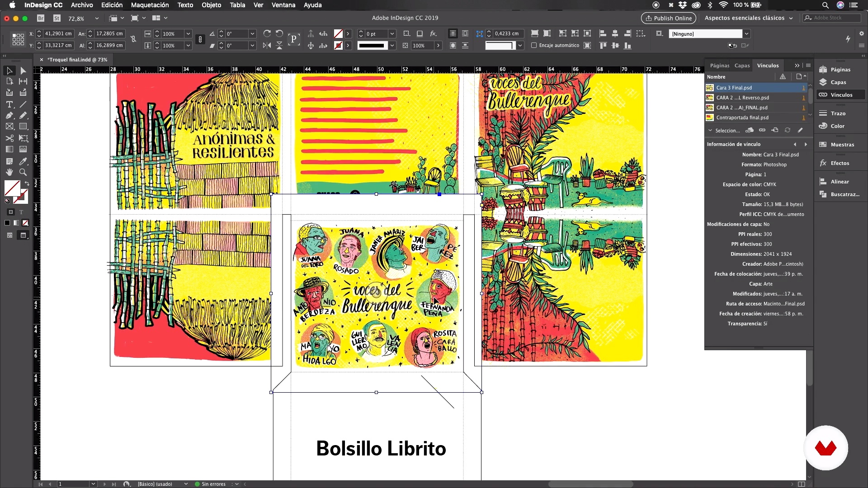868x488 pixels.
Task: Select the Hand tool
Action: (x=9, y=172)
